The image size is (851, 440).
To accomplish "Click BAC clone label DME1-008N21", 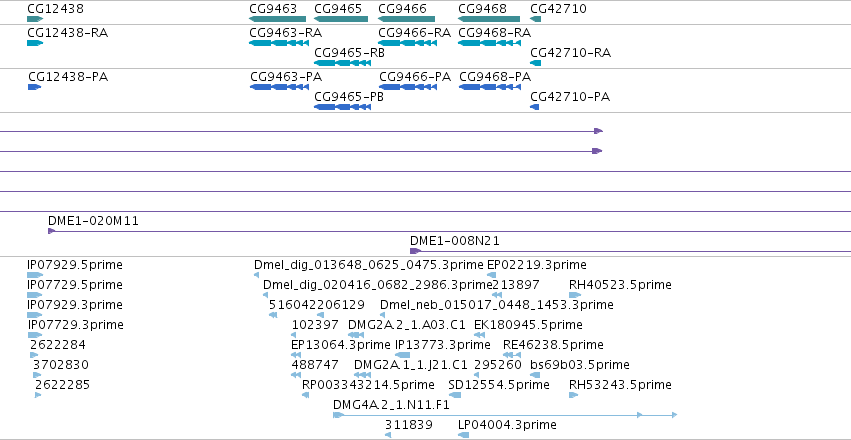I will click(x=455, y=241).
